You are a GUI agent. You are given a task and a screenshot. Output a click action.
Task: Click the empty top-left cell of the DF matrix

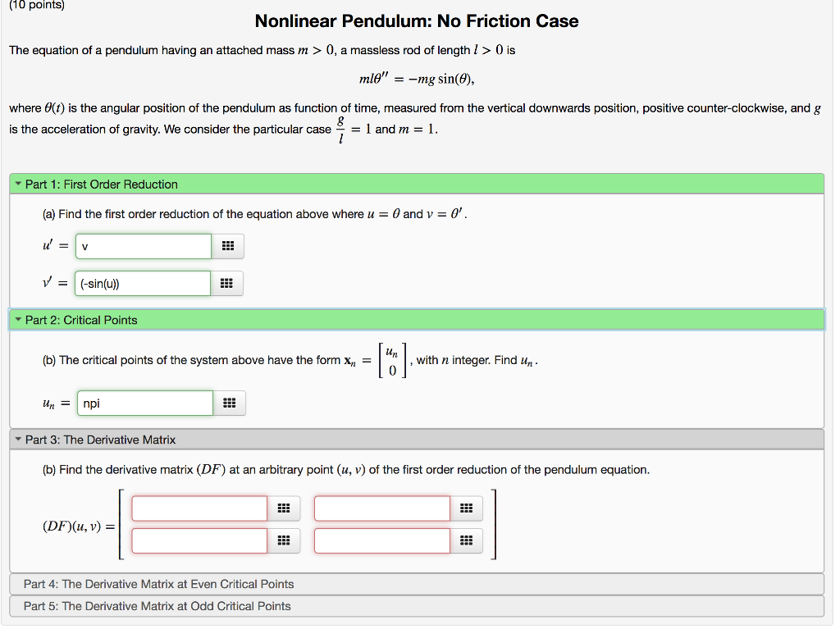tap(199, 508)
